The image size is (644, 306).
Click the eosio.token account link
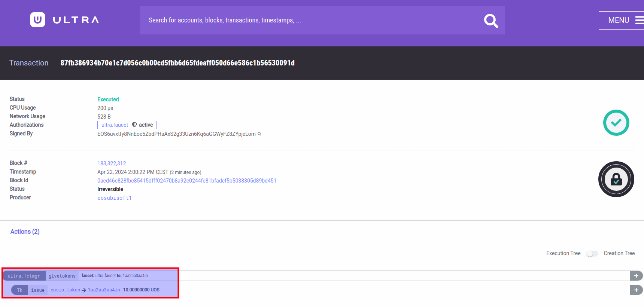[66, 290]
